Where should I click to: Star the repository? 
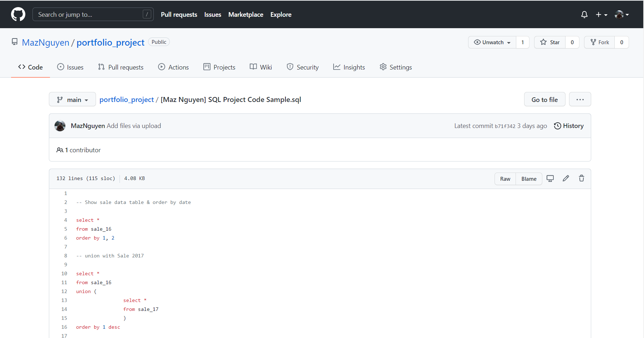coord(550,42)
